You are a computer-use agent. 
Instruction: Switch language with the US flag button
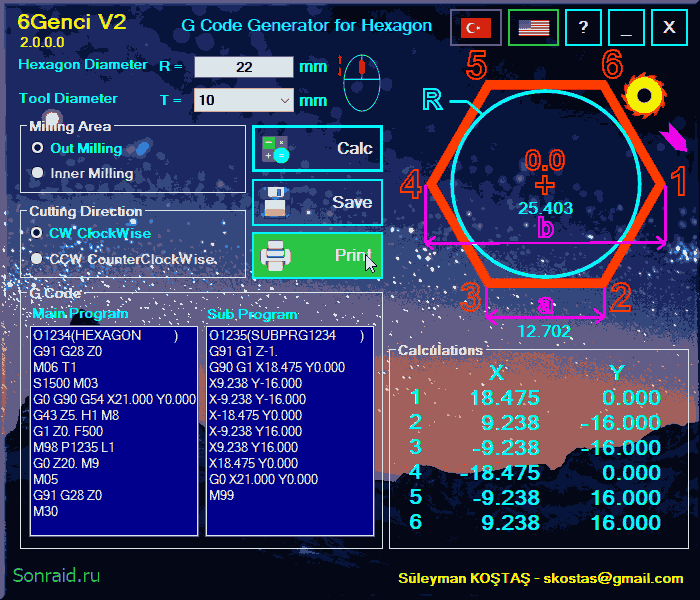pos(533,28)
